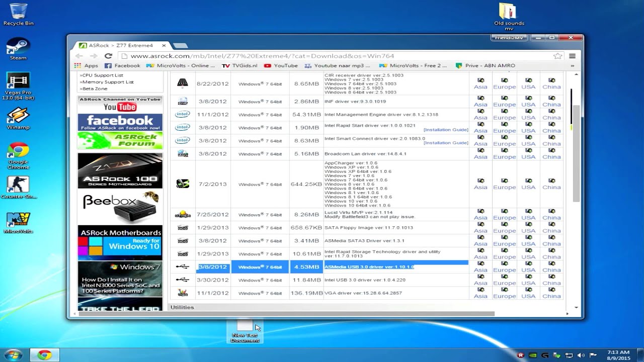Click the Chrome forward arrow

[x=94, y=56]
